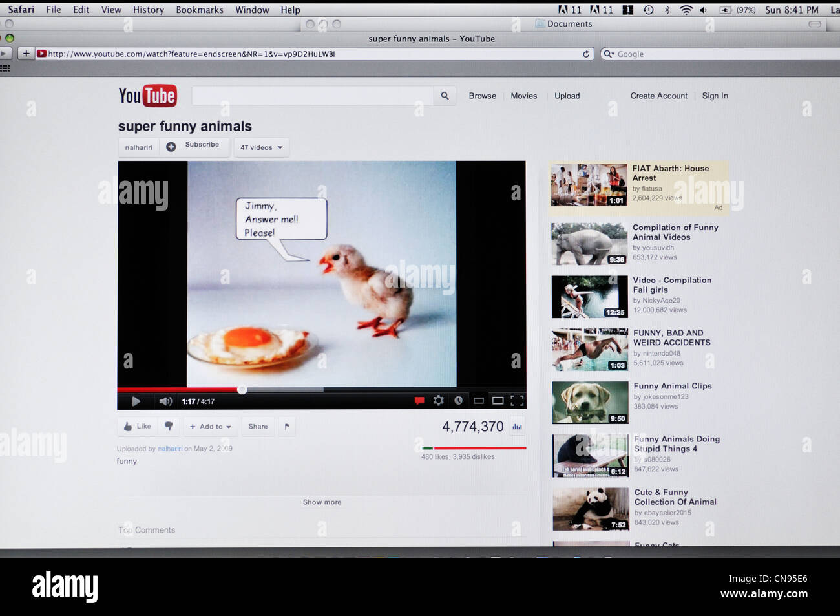The image size is (840, 616).
Task: Open the Help menu
Action: click(x=290, y=10)
